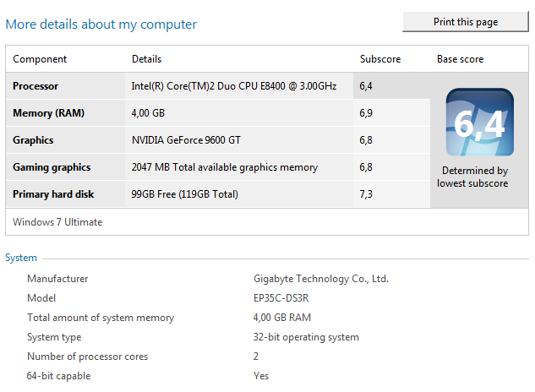Viewport: 535px width, 392px height.
Task: Click the Base score column header
Action: click(x=460, y=59)
